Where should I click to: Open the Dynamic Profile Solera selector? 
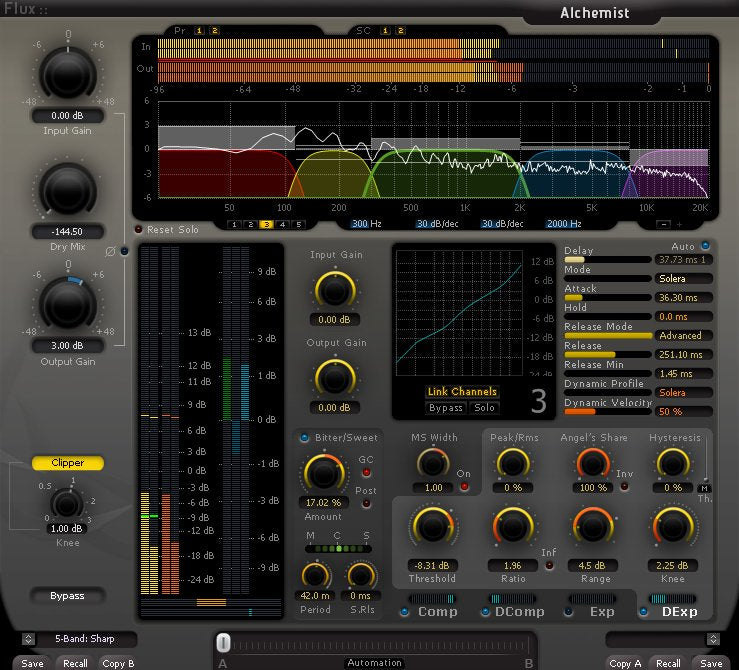pyautogui.click(x=684, y=393)
